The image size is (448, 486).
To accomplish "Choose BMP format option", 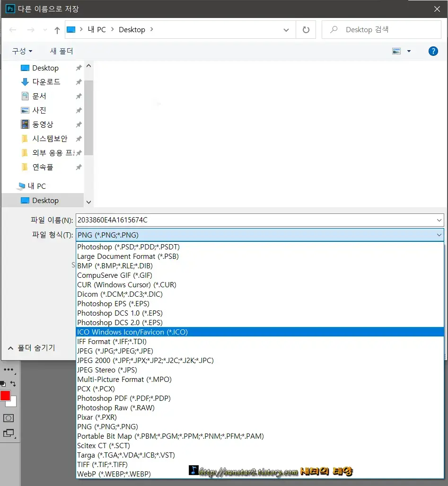I will [260, 266].
